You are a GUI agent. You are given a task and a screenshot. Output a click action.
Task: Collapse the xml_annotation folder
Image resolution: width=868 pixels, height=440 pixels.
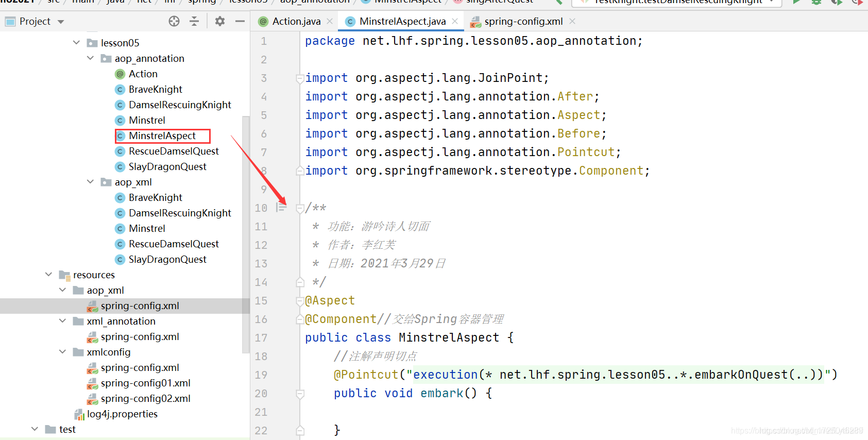click(x=62, y=320)
